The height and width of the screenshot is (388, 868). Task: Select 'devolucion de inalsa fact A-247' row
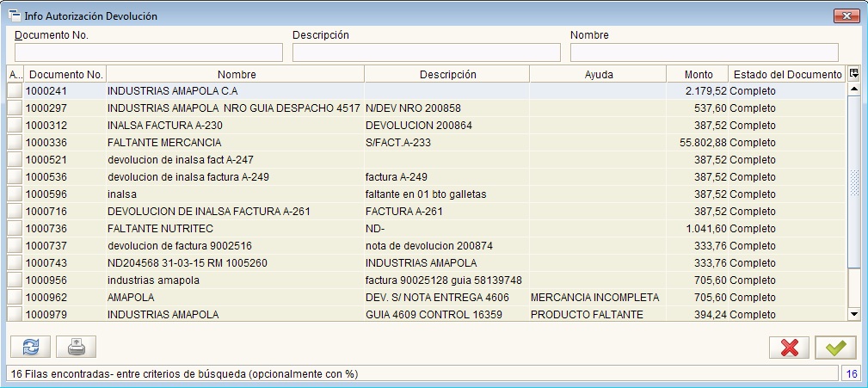point(426,159)
